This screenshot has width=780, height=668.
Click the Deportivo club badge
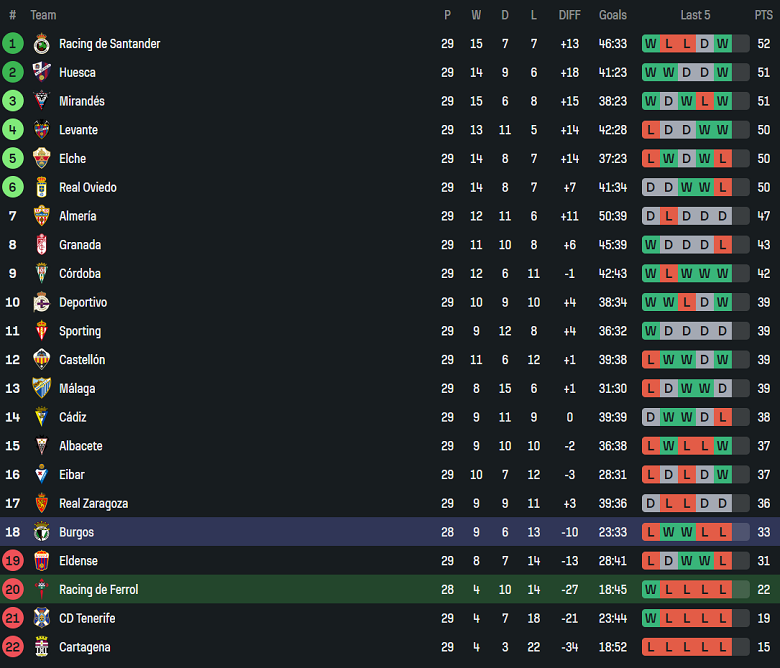click(x=41, y=302)
